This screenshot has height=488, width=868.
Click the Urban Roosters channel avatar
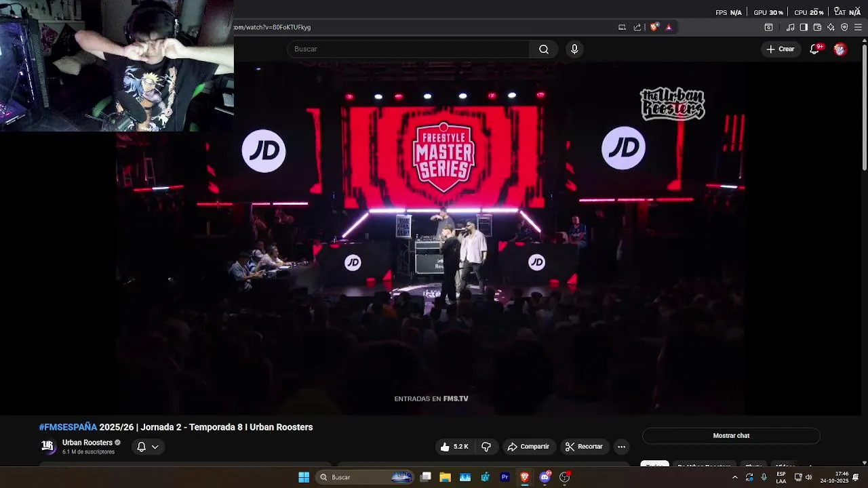click(47, 446)
